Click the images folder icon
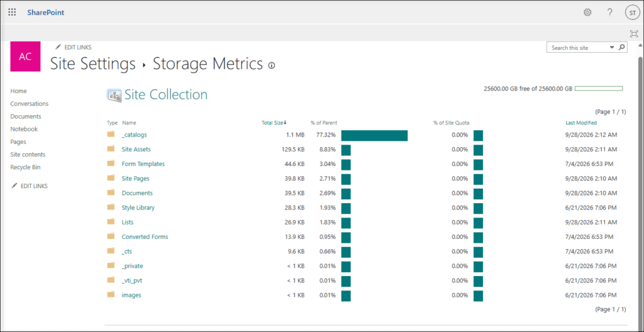Viewport: 644px width, 332px height. 111,295
